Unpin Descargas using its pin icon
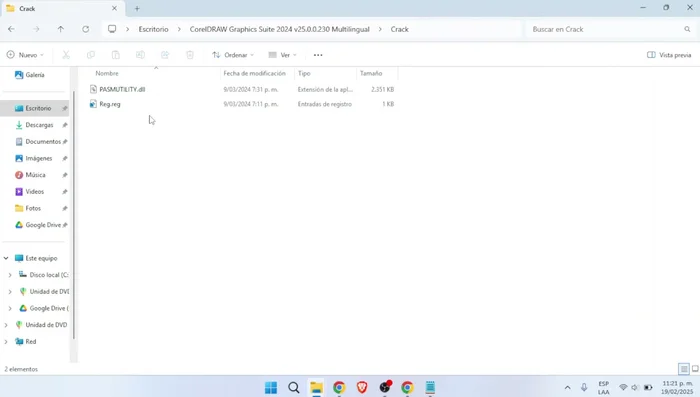This screenshot has width=700, height=397. [65, 125]
